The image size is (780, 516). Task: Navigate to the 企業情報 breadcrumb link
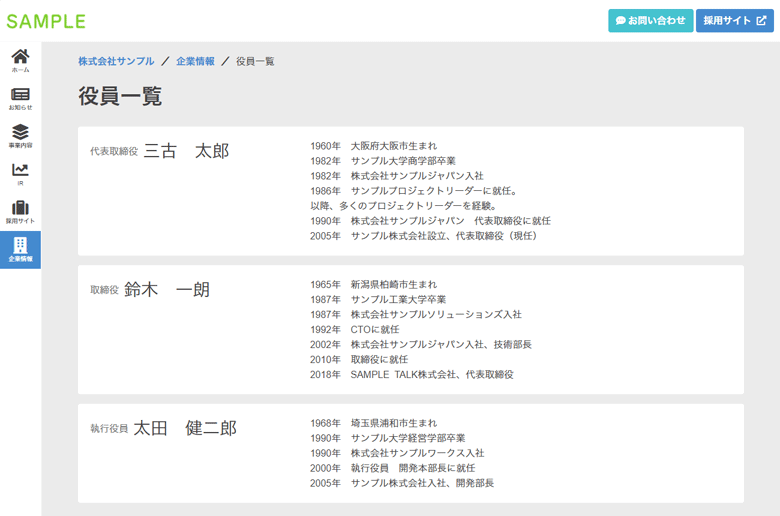[195, 62]
